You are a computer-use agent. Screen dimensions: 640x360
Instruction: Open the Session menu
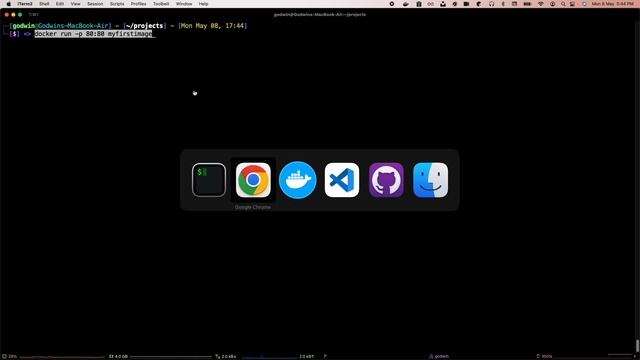tap(95, 4)
